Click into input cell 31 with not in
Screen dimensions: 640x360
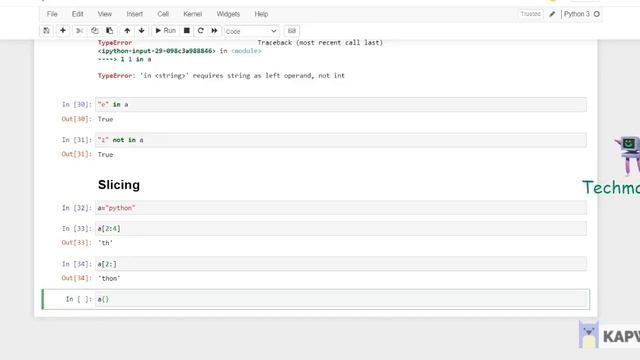(x=341, y=140)
